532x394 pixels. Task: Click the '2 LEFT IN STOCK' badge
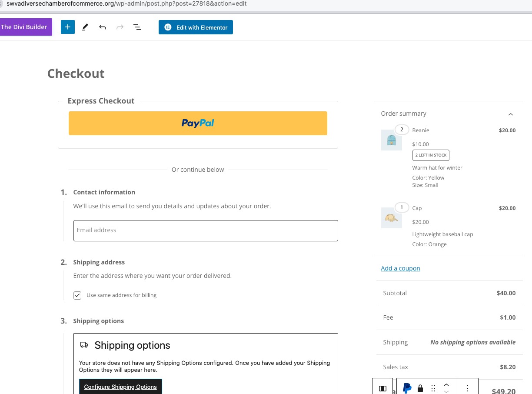coord(431,155)
